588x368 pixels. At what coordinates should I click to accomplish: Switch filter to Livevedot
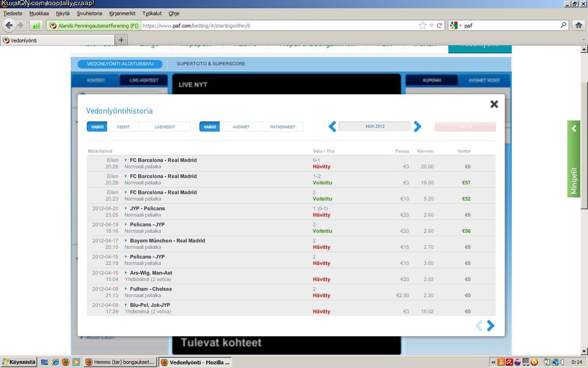pyautogui.click(x=165, y=126)
